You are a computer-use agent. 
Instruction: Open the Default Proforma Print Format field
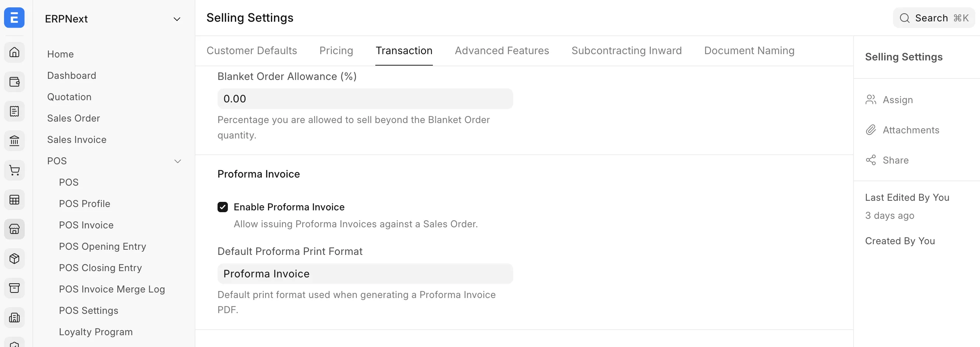click(x=365, y=274)
